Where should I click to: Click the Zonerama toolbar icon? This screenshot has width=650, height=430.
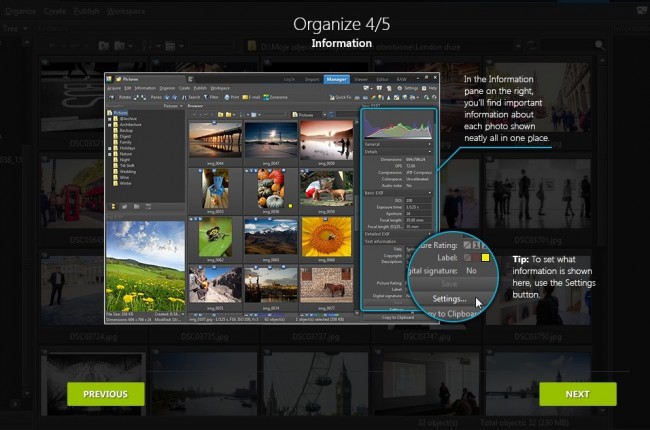266,97
